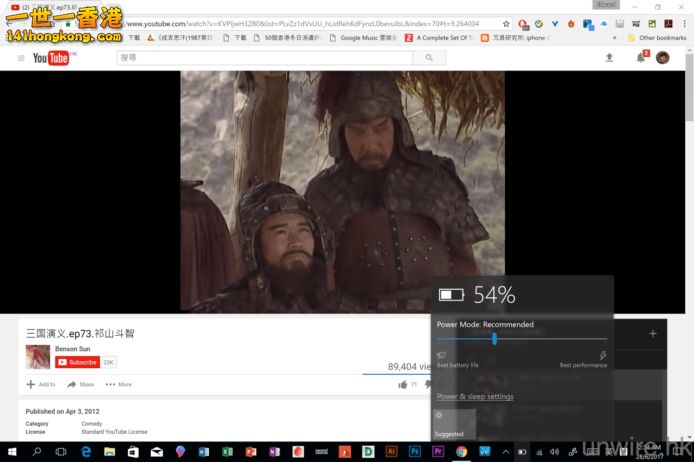Launch OneNote from the taskbar
Screen dimensions: 694x462
click(274, 452)
